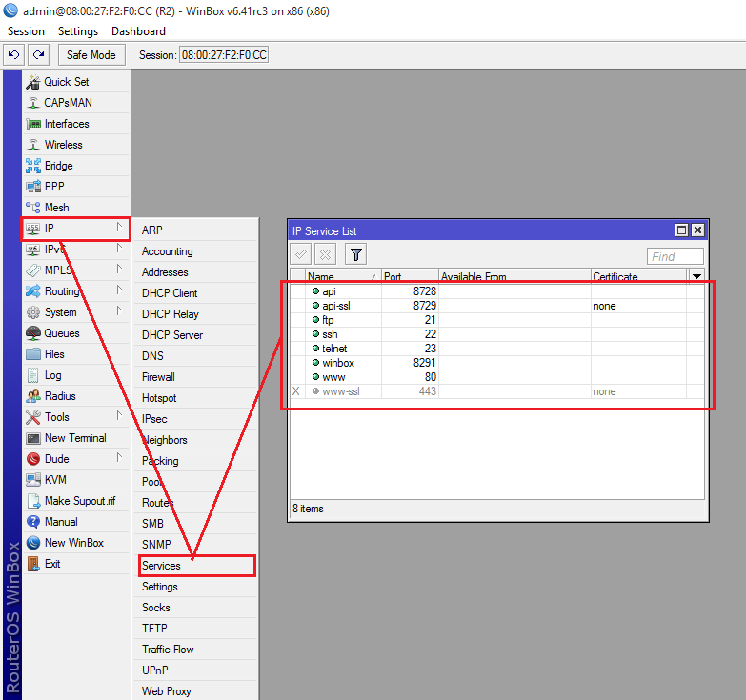Click Exit in the sidebar
746x700 pixels.
(76, 564)
